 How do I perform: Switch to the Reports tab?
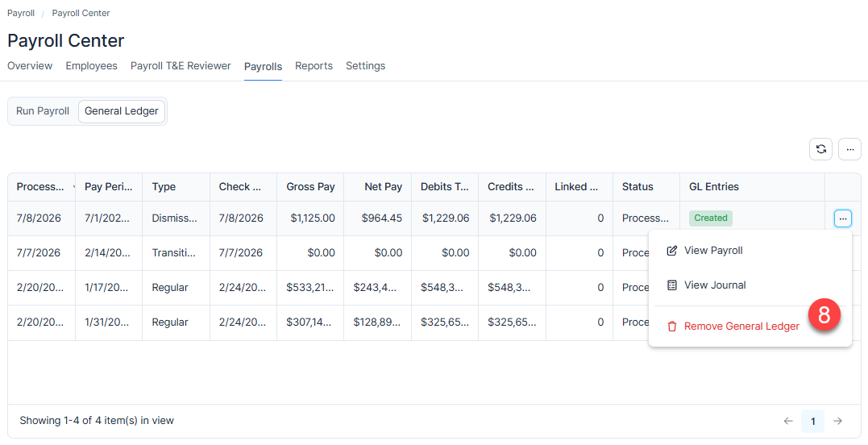(x=314, y=66)
